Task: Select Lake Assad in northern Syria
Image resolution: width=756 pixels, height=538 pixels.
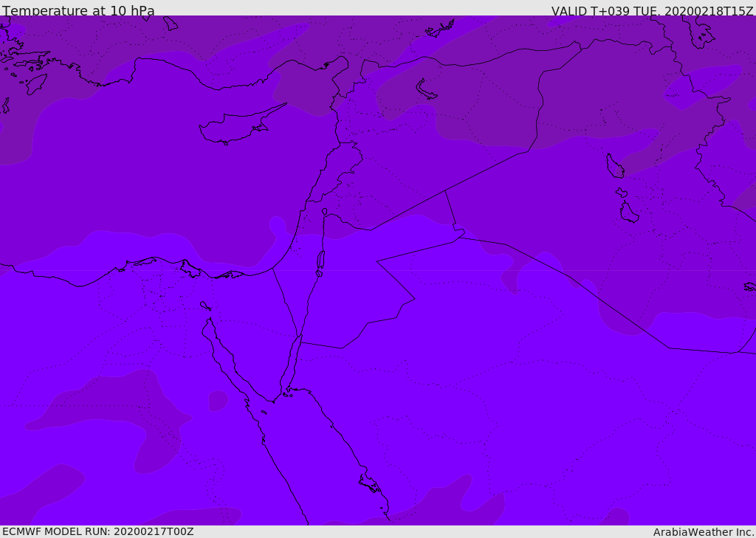Action: 425,89
